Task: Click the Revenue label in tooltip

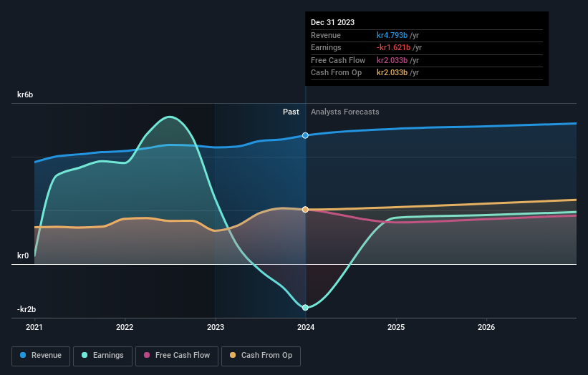Action: (325, 35)
